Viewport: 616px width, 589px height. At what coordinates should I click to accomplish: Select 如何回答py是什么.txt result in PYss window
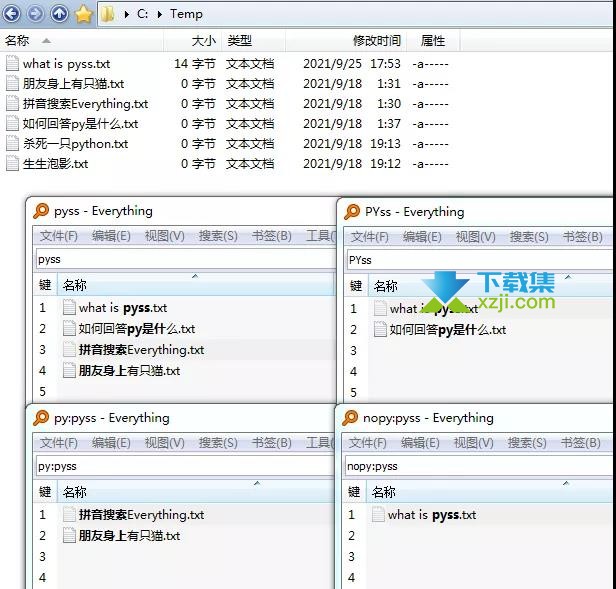(x=447, y=330)
